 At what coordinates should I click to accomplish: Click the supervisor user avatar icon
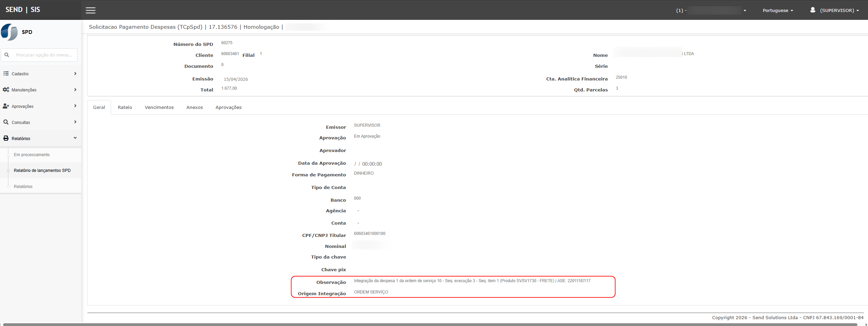click(812, 10)
